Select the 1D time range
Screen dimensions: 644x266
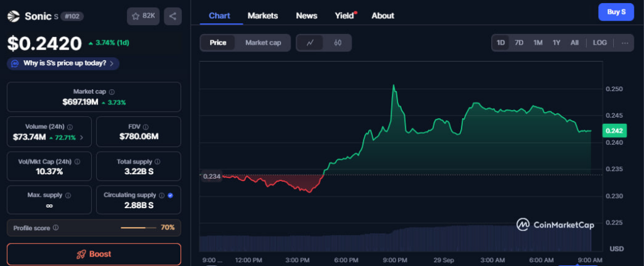[x=501, y=43]
